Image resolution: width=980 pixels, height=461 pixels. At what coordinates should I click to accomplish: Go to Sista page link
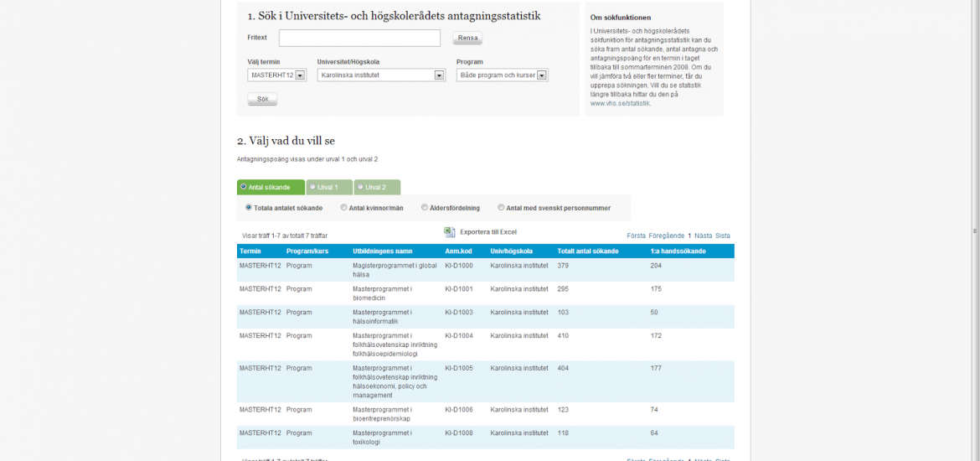(x=723, y=236)
